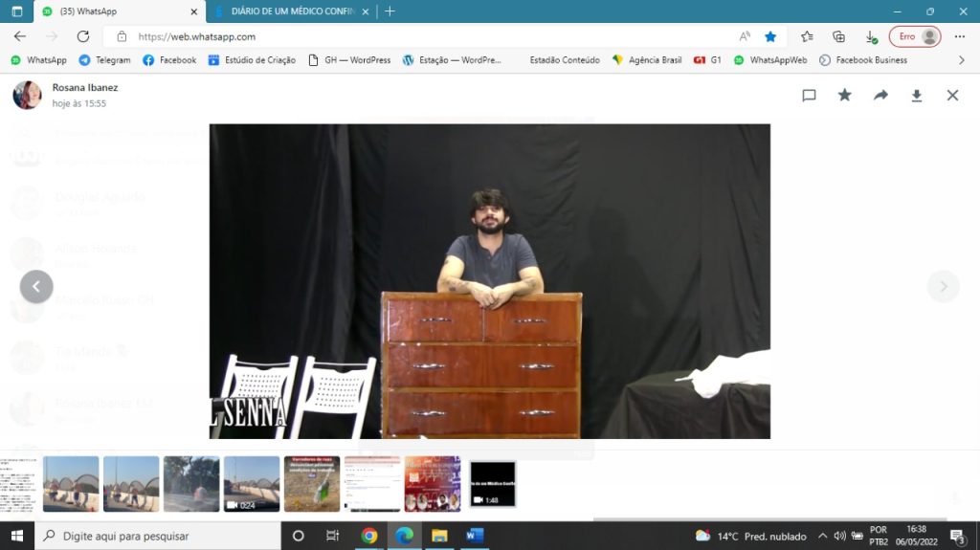Go to message via chat bubble icon
Screen dimensions: 980x550
809,96
